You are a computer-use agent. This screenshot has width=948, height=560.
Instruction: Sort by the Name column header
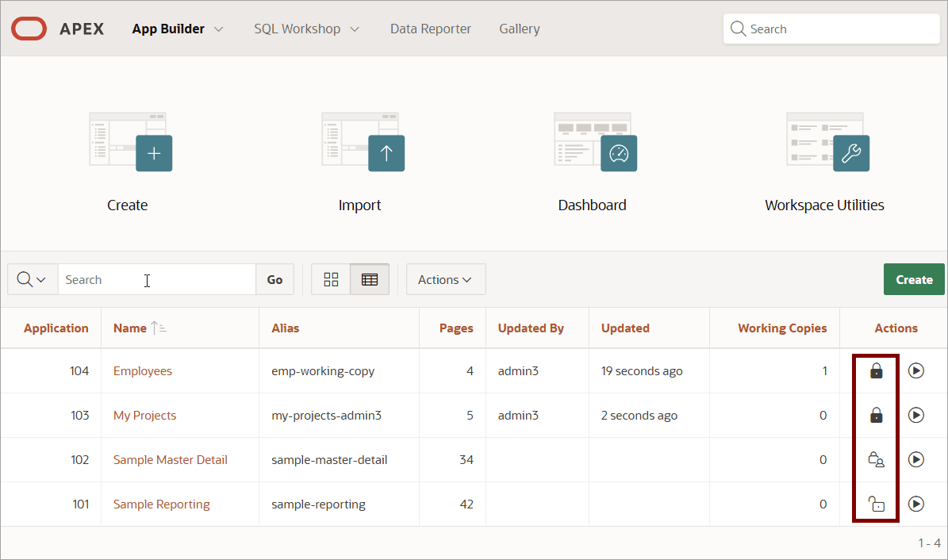point(130,328)
